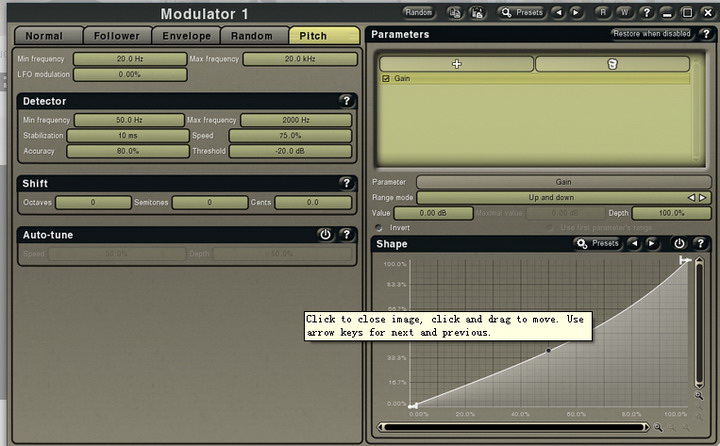720x446 pixels.
Task: Click the W button in title bar
Action: [624, 12]
